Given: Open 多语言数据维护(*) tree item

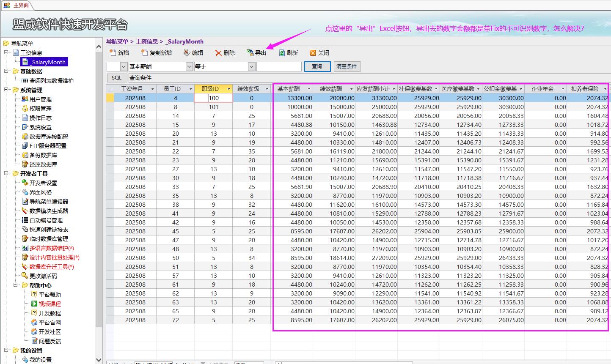Looking at the screenshot, I should coord(52,248).
